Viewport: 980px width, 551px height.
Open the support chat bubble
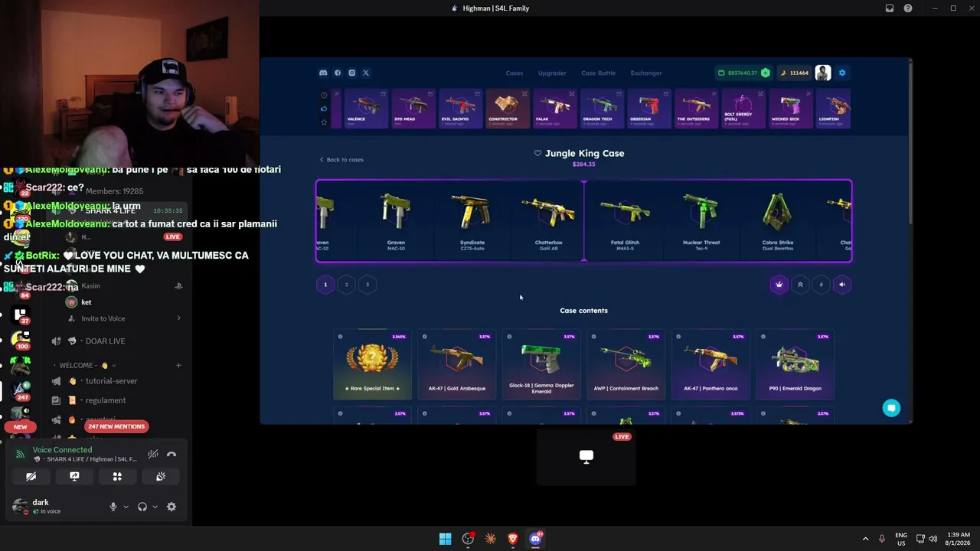891,408
